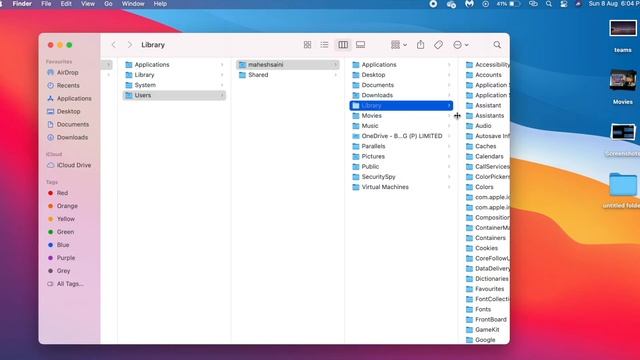Select the SecuritySpy folder
640x360 pixels.
[x=401, y=177]
